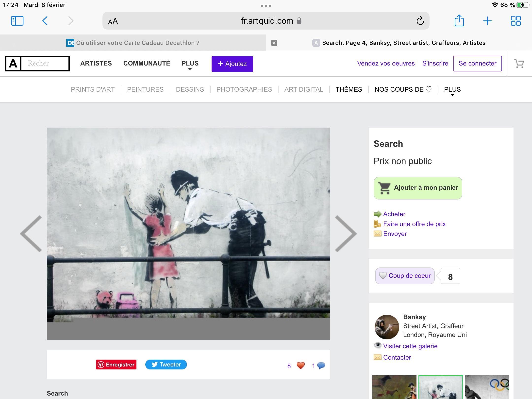Select the Search, Page 4, Banksy tab

click(x=399, y=43)
